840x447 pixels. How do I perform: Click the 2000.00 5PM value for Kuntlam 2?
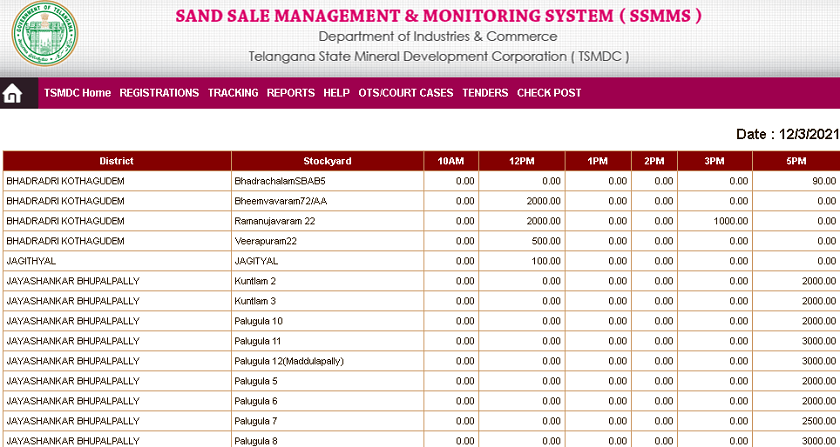[x=819, y=281]
